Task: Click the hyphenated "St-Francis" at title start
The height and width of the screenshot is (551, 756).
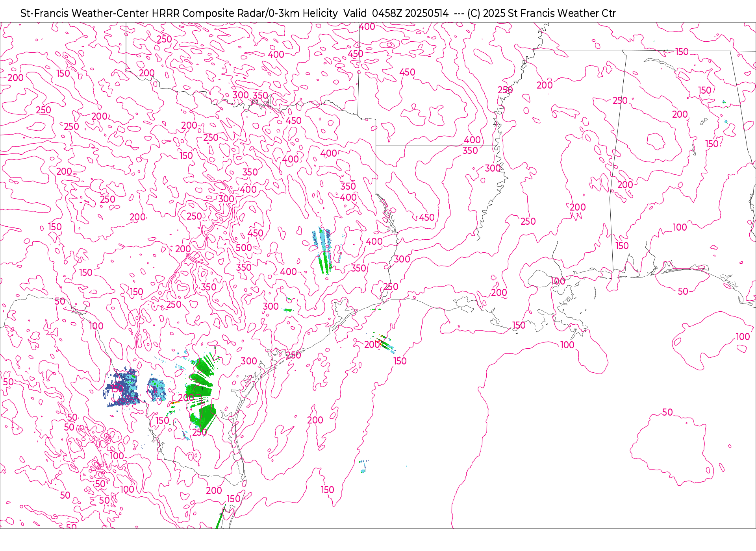Action: click(44, 13)
